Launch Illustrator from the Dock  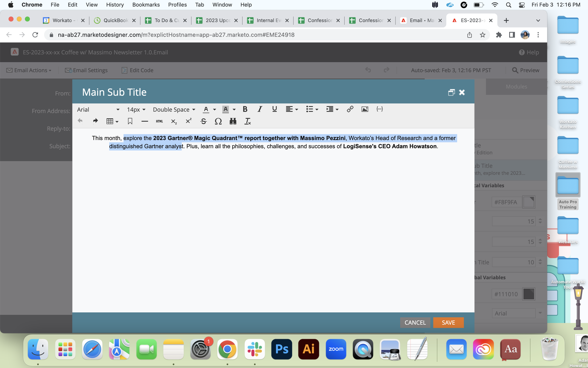click(309, 349)
